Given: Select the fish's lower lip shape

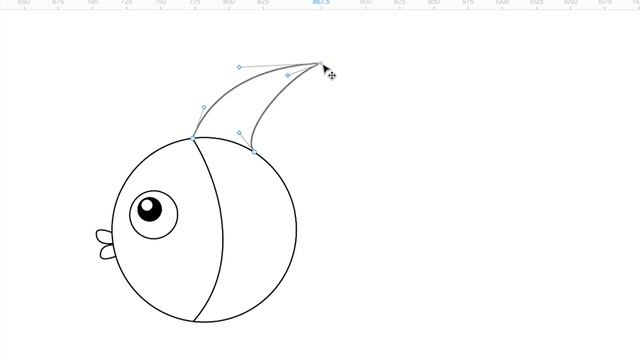Looking at the screenshot, I should click(107, 252).
